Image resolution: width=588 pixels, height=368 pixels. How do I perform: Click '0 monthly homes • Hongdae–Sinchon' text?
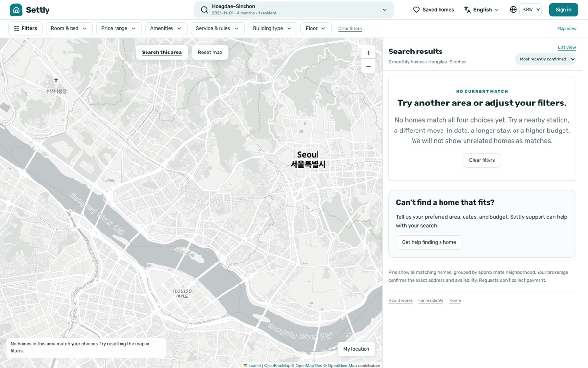tap(427, 62)
